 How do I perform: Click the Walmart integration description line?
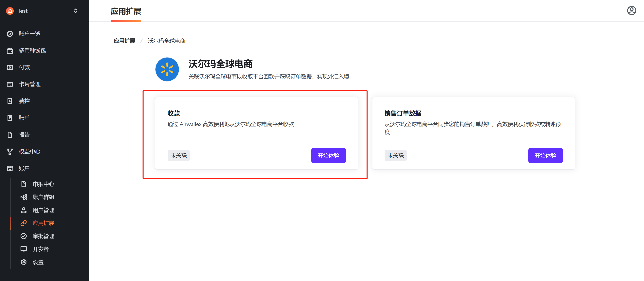click(x=269, y=76)
